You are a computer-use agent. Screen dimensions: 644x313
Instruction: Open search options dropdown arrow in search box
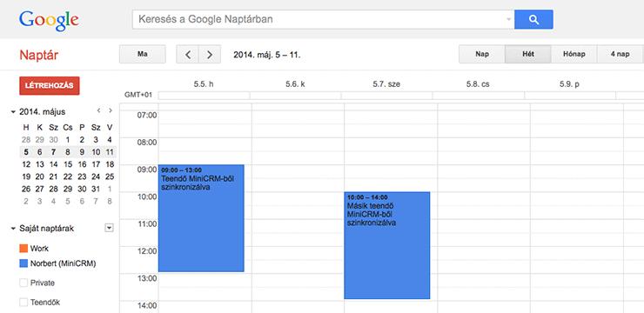(509, 19)
